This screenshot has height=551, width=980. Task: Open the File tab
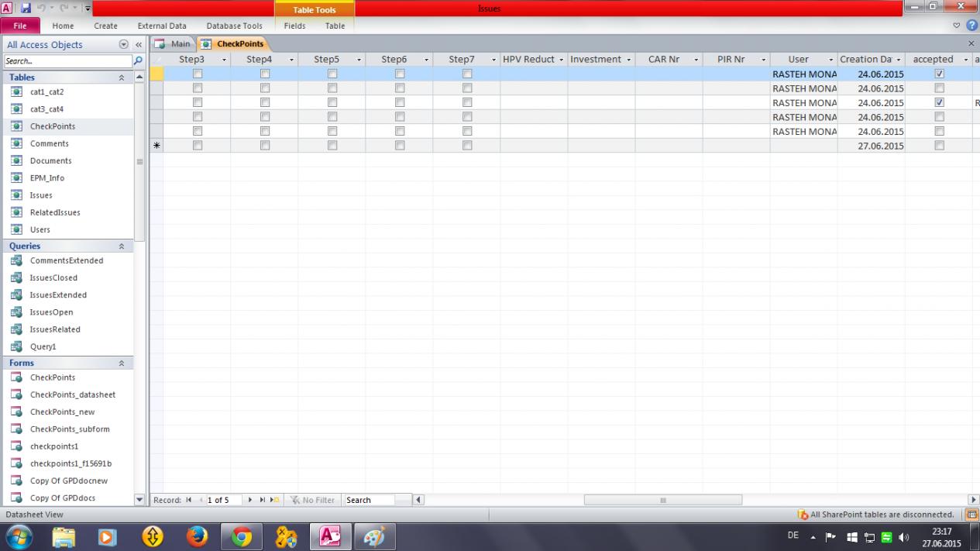[x=19, y=26]
